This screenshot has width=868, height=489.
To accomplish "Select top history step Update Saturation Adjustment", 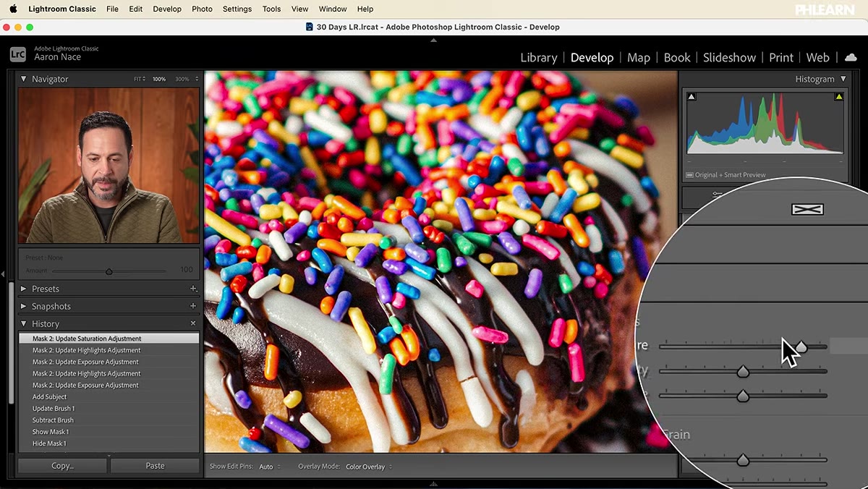I will click(x=109, y=339).
